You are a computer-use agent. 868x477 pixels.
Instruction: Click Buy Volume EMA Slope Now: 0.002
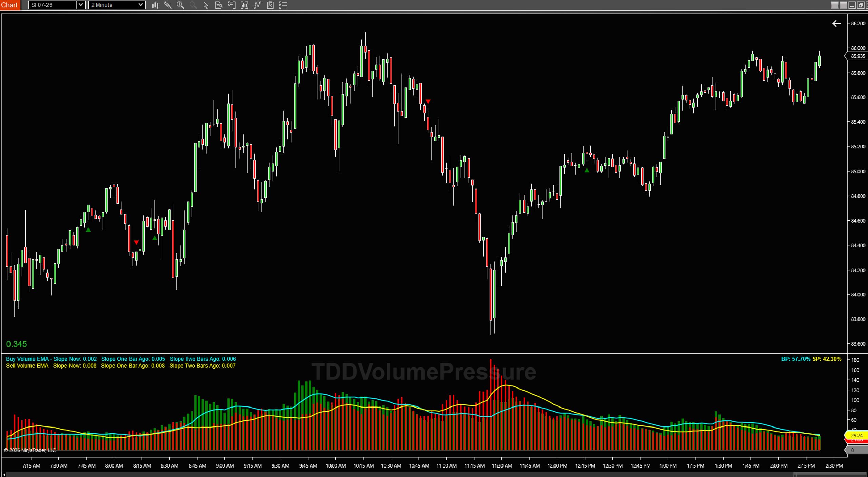(x=51, y=359)
